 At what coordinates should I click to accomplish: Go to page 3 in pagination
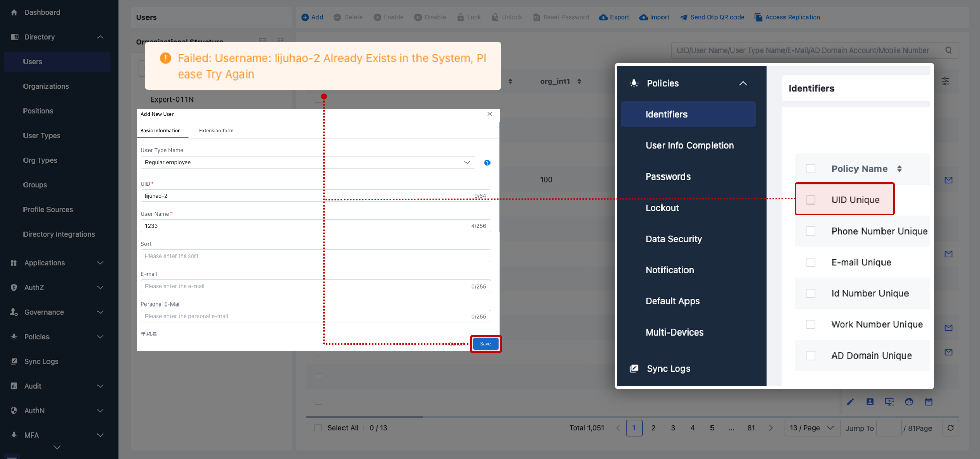click(x=673, y=428)
